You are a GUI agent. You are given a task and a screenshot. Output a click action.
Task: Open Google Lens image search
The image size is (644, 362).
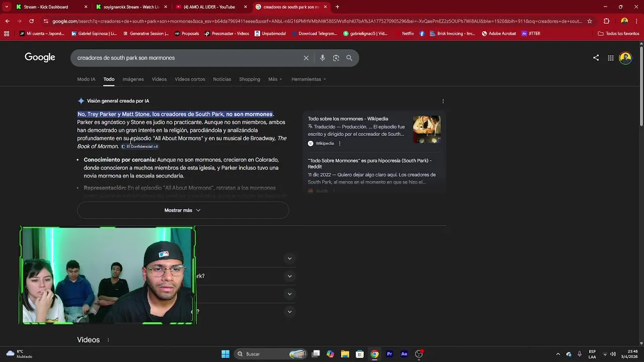pyautogui.click(x=336, y=58)
